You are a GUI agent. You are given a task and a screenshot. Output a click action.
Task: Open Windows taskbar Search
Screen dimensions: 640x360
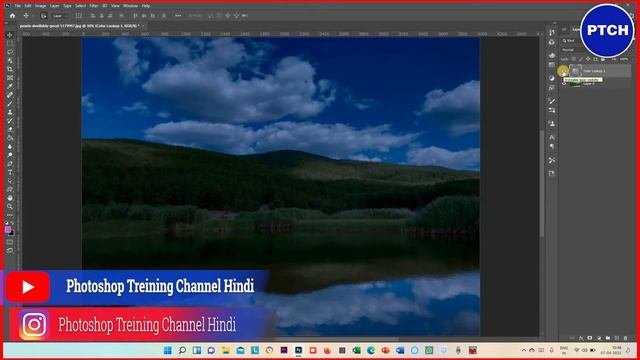pyautogui.click(x=182, y=350)
